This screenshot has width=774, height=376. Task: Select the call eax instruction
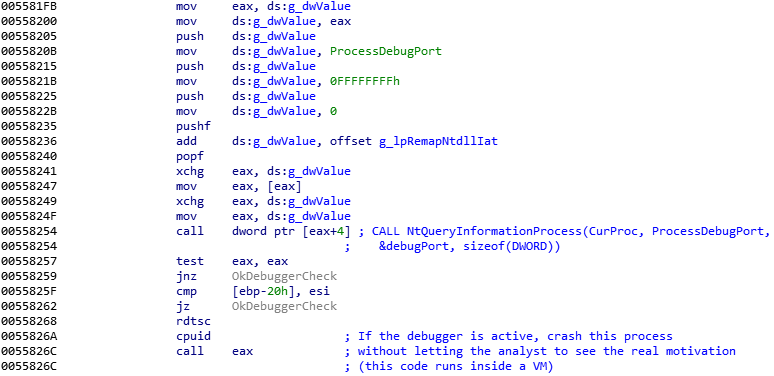click(x=214, y=351)
